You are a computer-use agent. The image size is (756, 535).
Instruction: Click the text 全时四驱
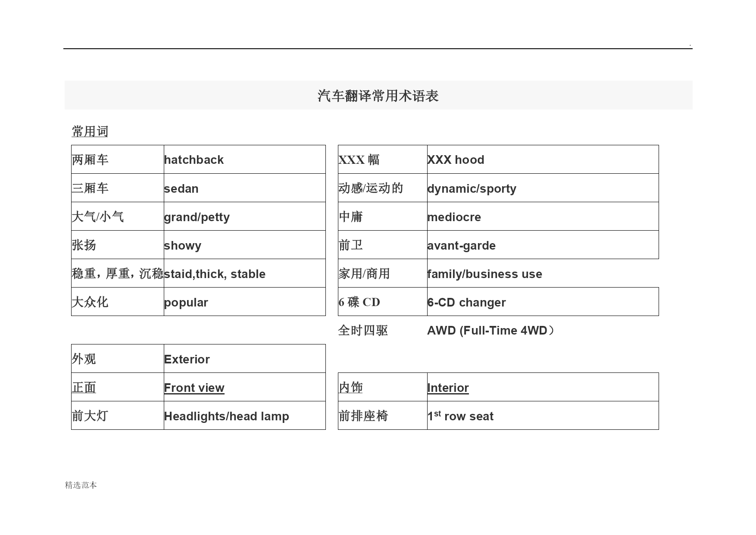[363, 331]
